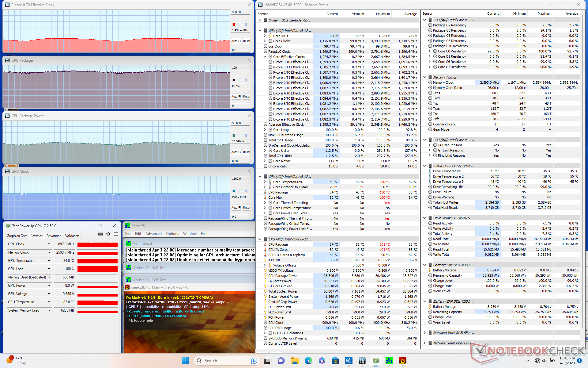Image resolution: width=588 pixels, height=368 pixels.
Task: Click the Windows Start button
Action: tap(186, 361)
